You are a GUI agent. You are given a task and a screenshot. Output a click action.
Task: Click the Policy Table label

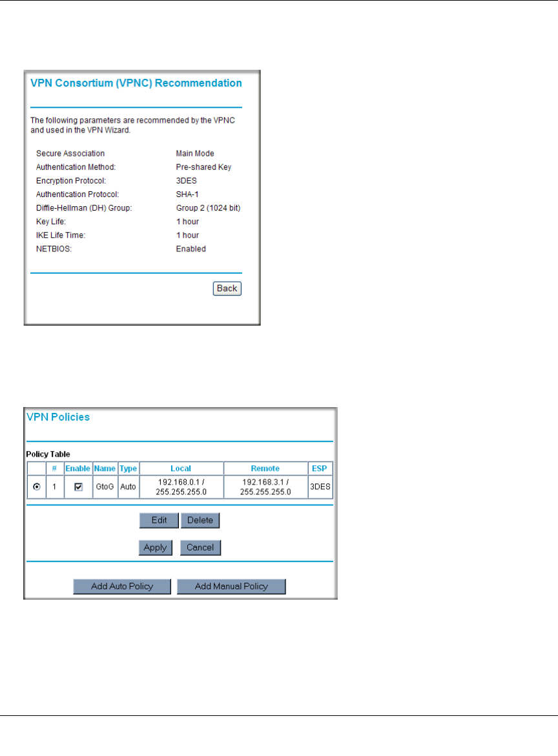click(x=48, y=454)
